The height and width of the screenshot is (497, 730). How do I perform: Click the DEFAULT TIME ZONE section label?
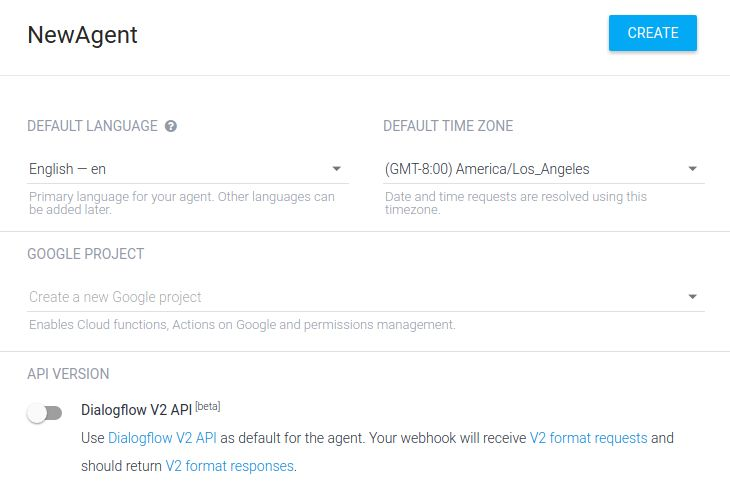click(448, 126)
